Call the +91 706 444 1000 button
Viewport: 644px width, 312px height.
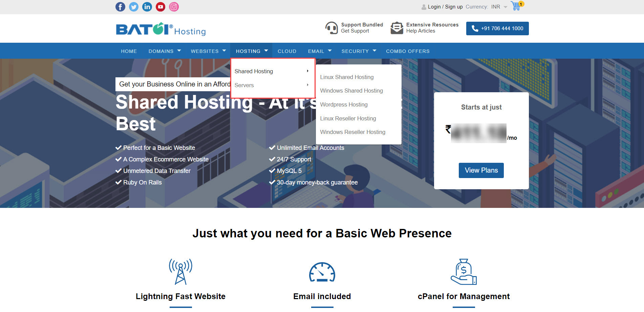497,28
